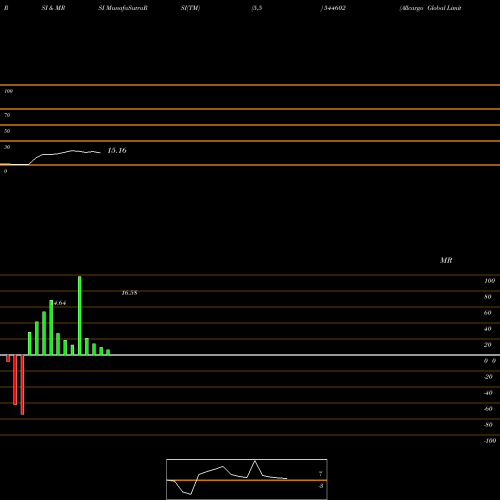
Task: Click the 7 value in mini chart
Action: (321, 474)
